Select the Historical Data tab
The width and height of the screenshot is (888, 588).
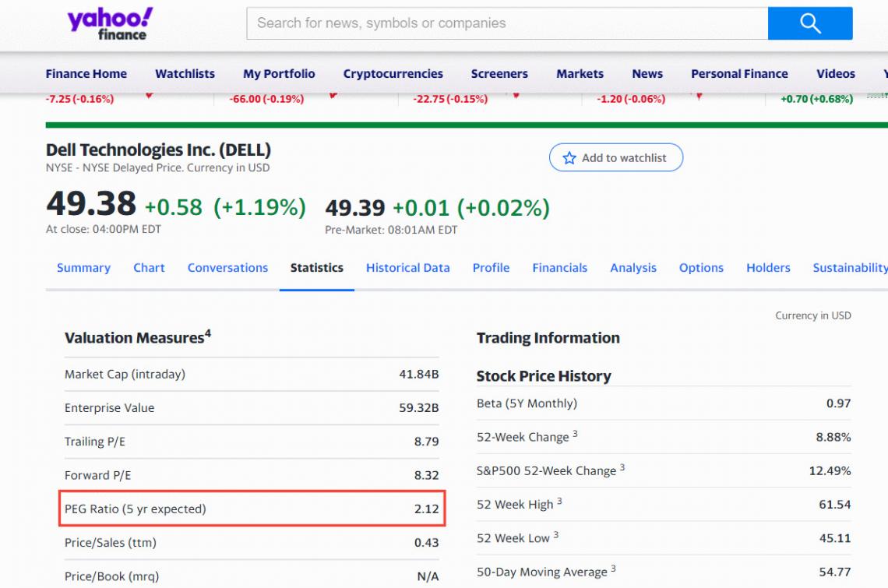(407, 268)
